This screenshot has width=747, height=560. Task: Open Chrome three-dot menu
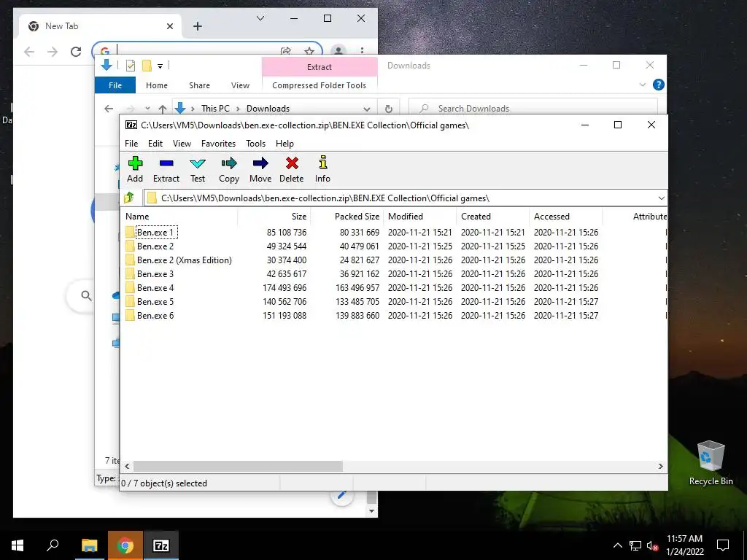coord(362,51)
